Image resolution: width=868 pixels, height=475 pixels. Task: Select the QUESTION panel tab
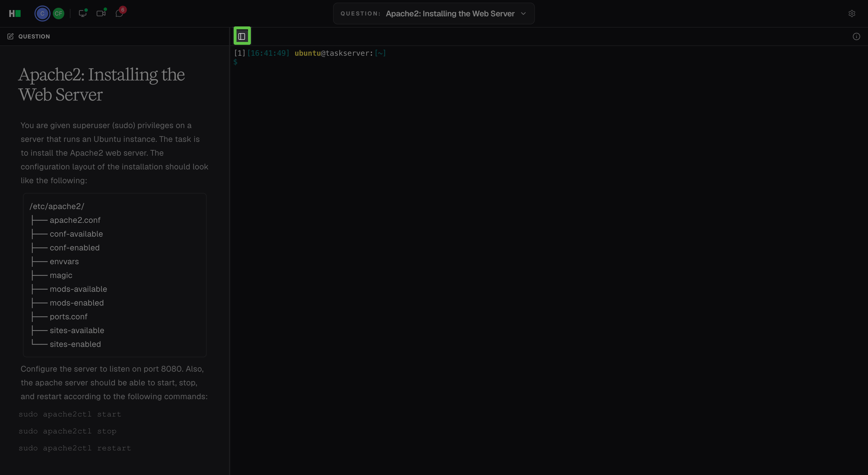[29, 36]
